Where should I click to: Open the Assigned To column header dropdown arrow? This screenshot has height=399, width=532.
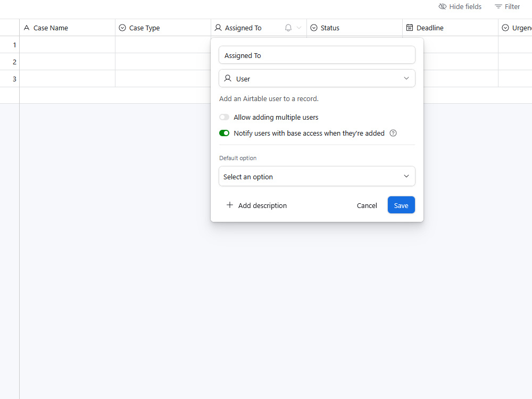pos(299,28)
